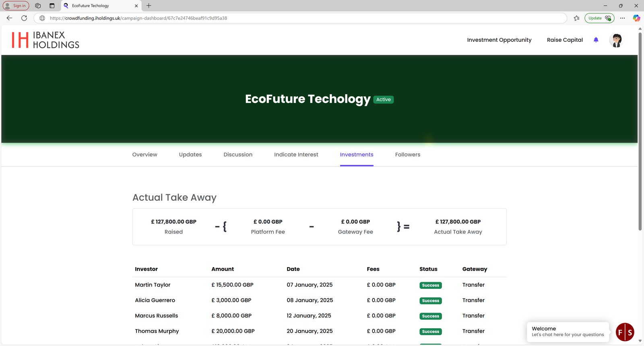Click the Investment Opportunity link
The height and width of the screenshot is (346, 644).
(x=499, y=40)
